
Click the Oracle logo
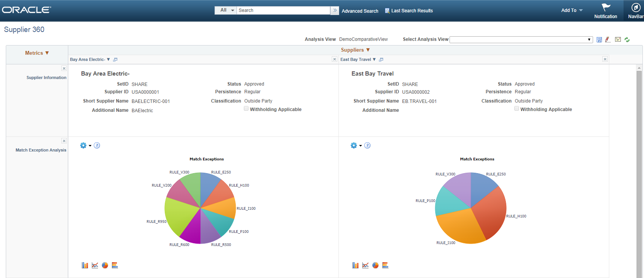pos(26,10)
